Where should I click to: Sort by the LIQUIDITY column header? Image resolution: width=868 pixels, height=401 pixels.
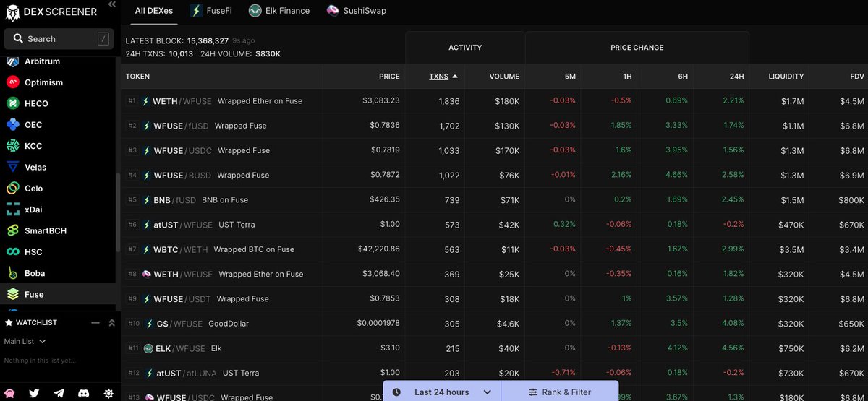(x=786, y=76)
